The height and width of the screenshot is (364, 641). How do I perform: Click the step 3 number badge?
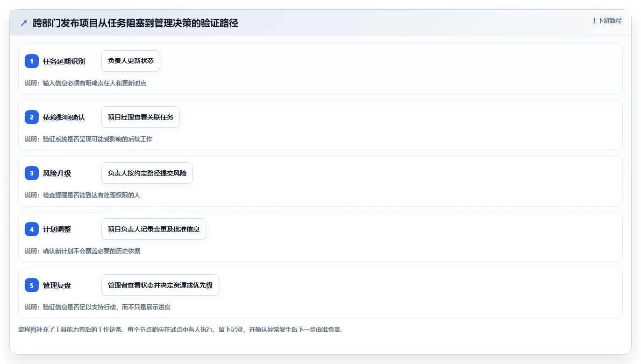pos(32,173)
